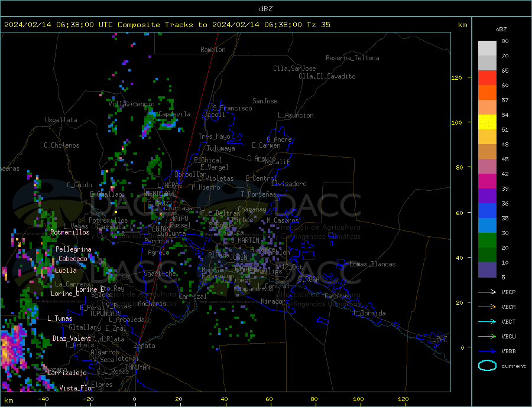Click the S_ROSA place label
The image size is (532, 407).
(309, 279)
